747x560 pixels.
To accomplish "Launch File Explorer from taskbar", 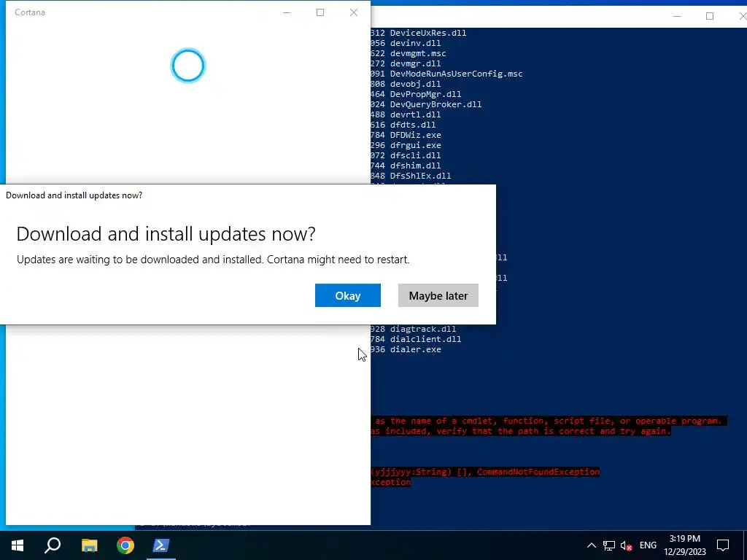I will pyautogui.click(x=89, y=545).
